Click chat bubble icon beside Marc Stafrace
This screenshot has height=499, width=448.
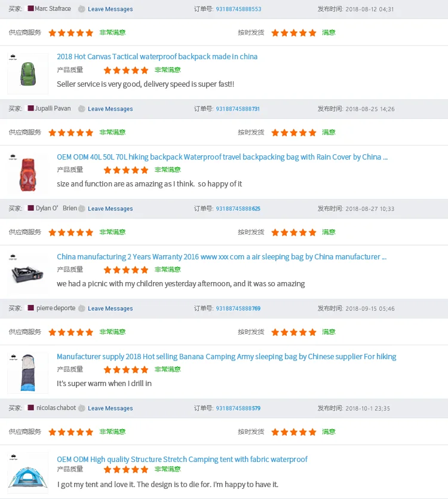pyautogui.click(x=82, y=9)
